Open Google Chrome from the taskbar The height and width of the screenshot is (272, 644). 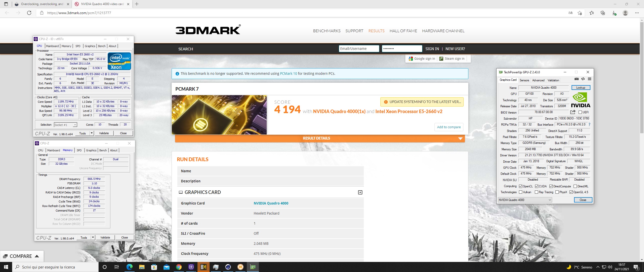[179, 267]
